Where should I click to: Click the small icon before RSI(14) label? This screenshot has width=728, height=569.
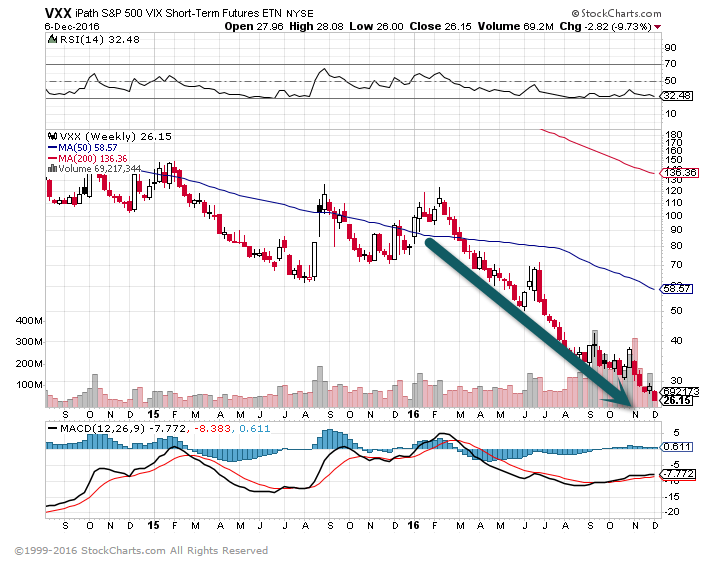point(52,39)
